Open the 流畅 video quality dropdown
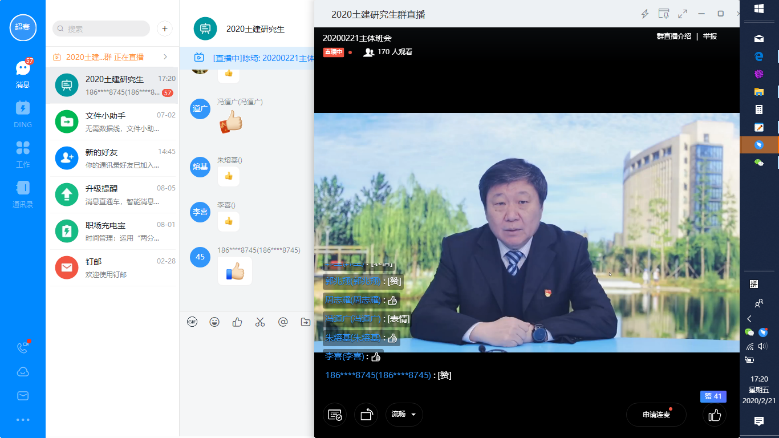Viewport: 779px width, 438px height. pyautogui.click(x=403, y=414)
